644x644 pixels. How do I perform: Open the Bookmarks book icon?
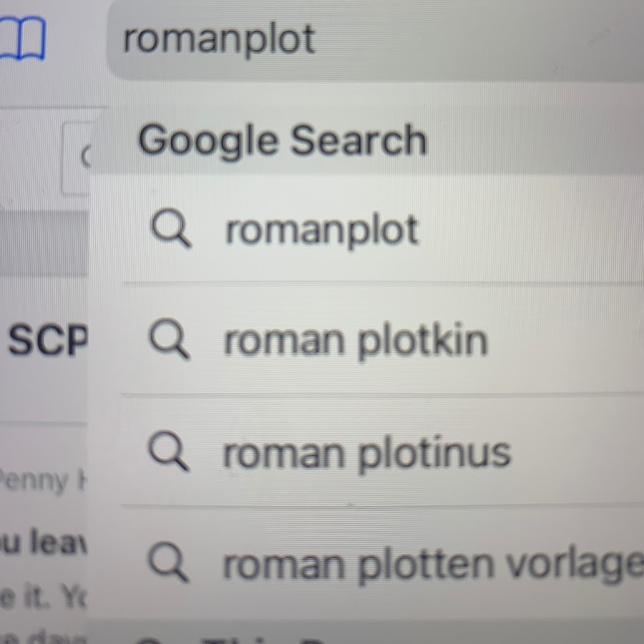[23, 39]
